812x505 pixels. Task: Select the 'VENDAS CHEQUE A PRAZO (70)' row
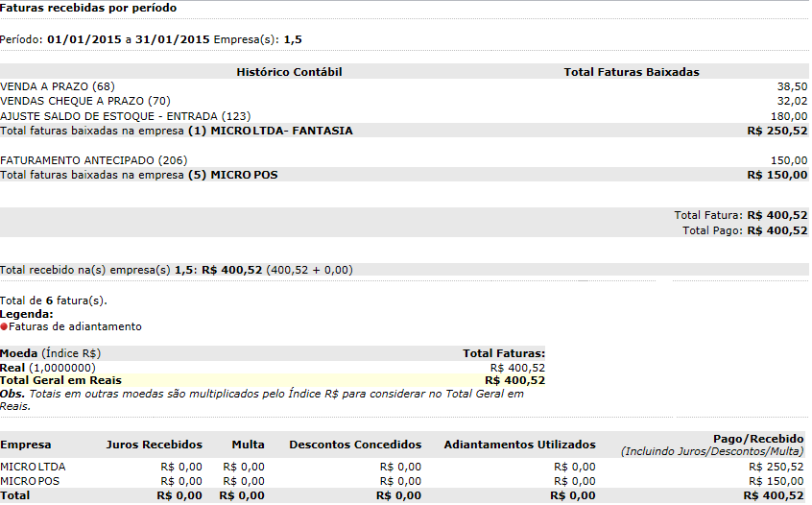point(404,101)
